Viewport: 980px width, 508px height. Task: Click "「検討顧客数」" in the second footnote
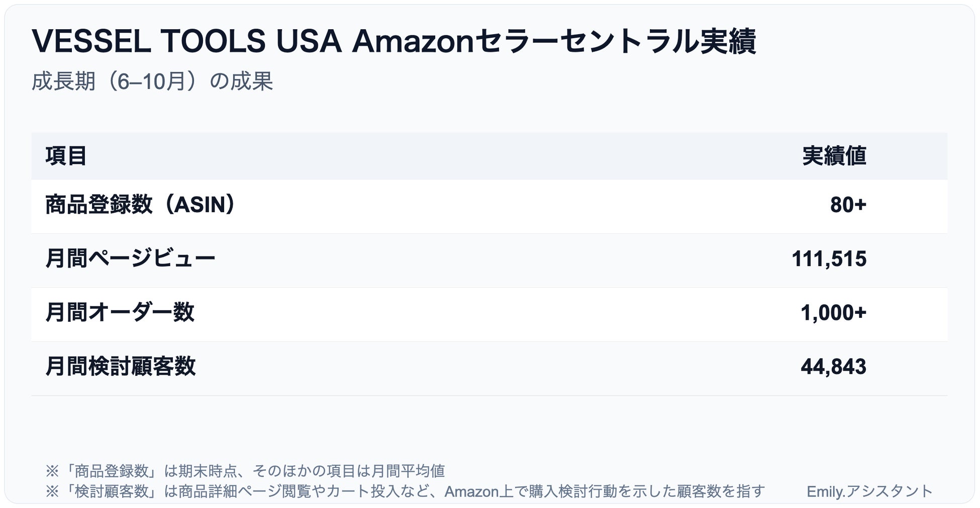112,491
